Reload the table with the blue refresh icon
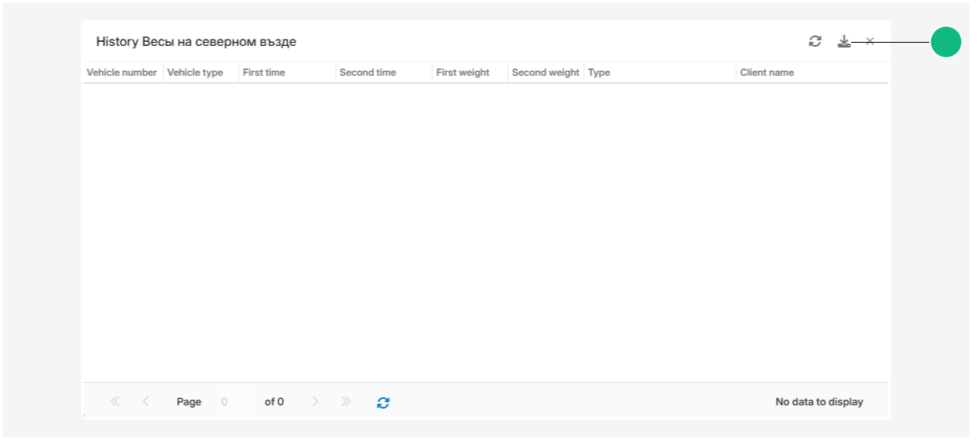Image resolution: width=980 pixels, height=440 pixels. pos(383,402)
